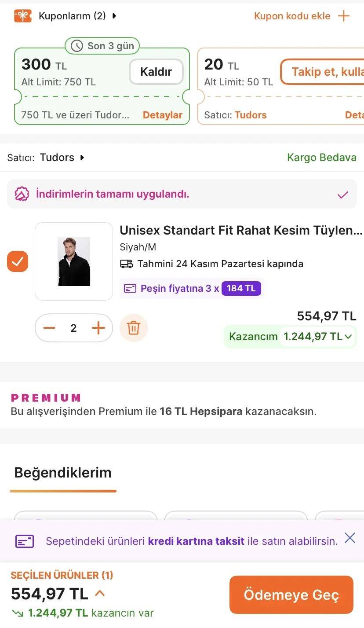
Task: Open Detaylar for the 300 TL coupon
Action: click(x=163, y=115)
